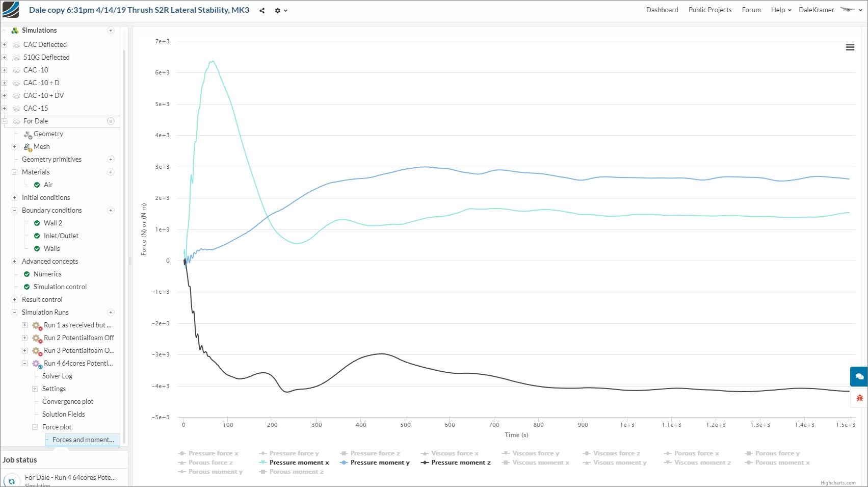Open the Convergence plot item

pyautogui.click(x=68, y=401)
